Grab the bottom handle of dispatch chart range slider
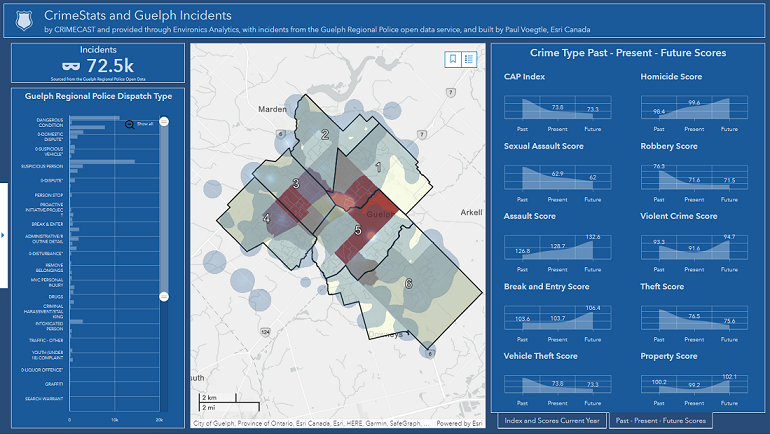Screen dimensions: 770x434 165,297
